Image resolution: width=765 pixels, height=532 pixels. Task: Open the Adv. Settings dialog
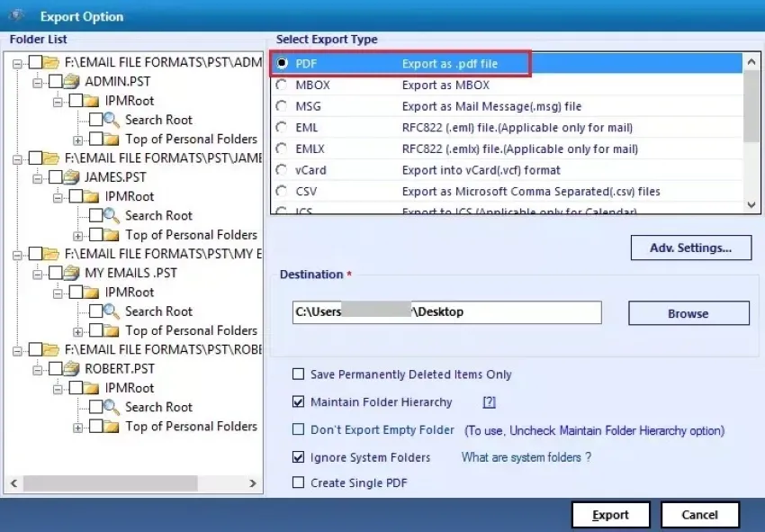click(x=690, y=248)
